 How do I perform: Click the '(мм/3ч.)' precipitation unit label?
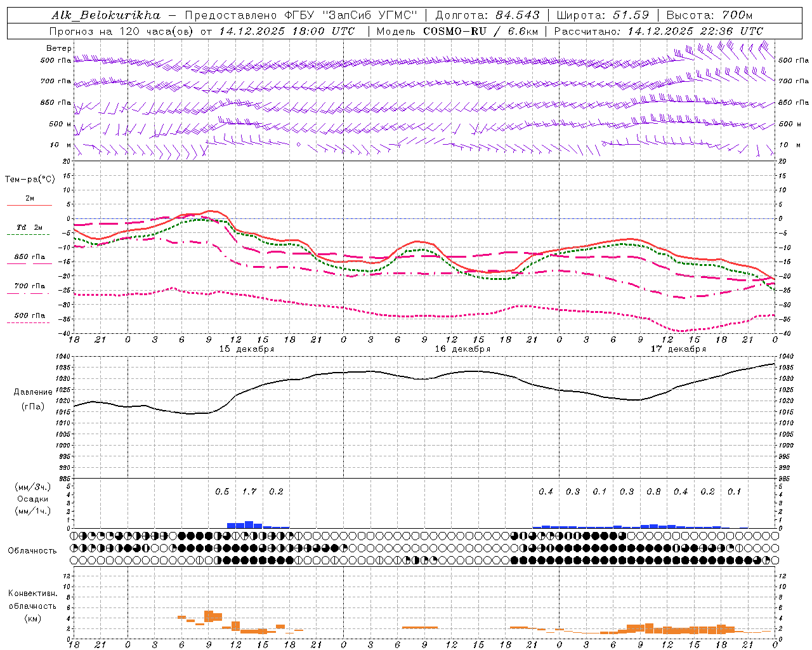[x=33, y=487]
